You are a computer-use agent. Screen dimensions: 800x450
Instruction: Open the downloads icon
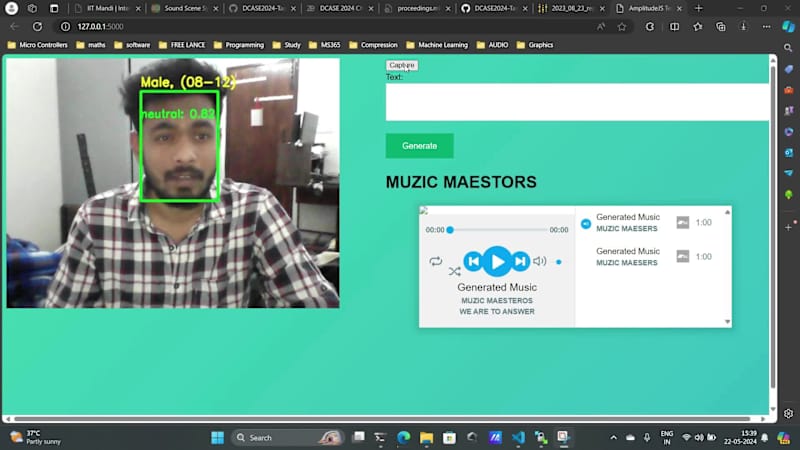[743, 27]
